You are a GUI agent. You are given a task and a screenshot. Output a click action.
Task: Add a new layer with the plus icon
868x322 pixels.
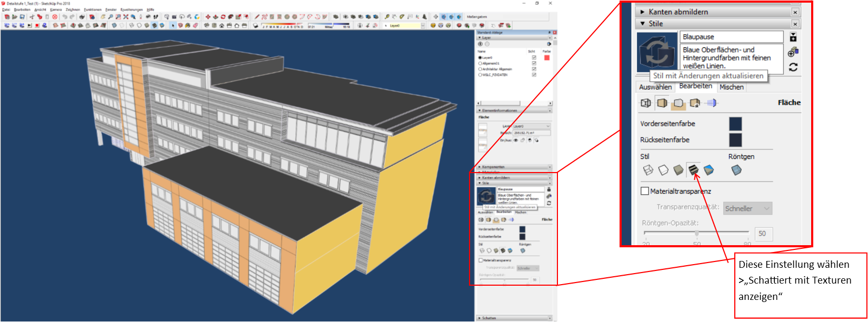[481, 44]
